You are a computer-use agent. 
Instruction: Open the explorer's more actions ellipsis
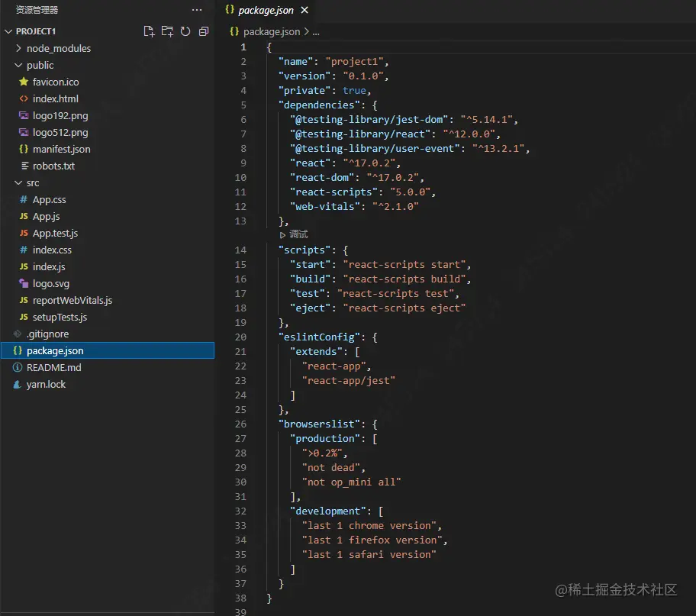197,10
